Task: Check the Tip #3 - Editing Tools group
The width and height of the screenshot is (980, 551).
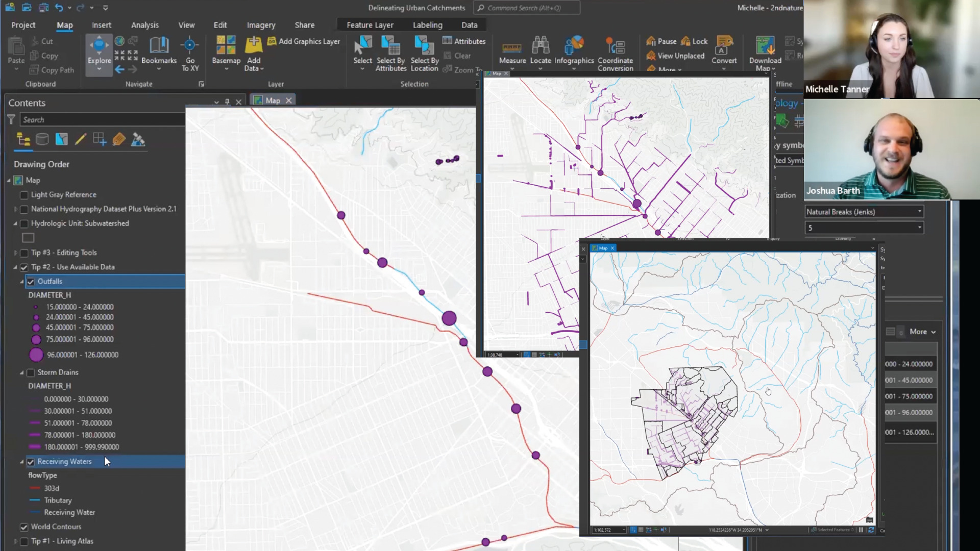Action: click(24, 253)
